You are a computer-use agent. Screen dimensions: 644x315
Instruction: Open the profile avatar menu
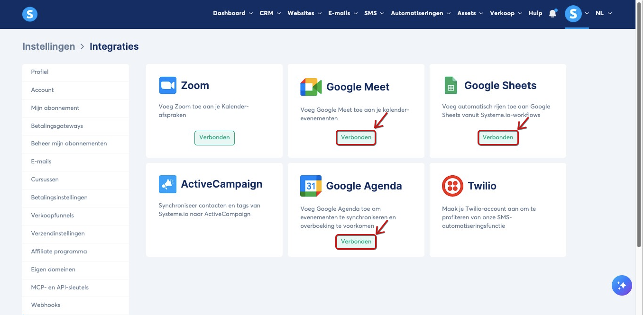tap(573, 14)
